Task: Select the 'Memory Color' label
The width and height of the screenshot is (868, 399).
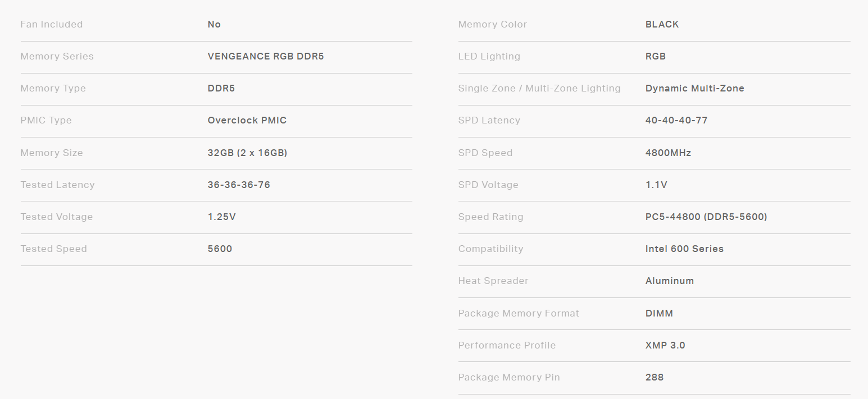Action: pyautogui.click(x=493, y=24)
